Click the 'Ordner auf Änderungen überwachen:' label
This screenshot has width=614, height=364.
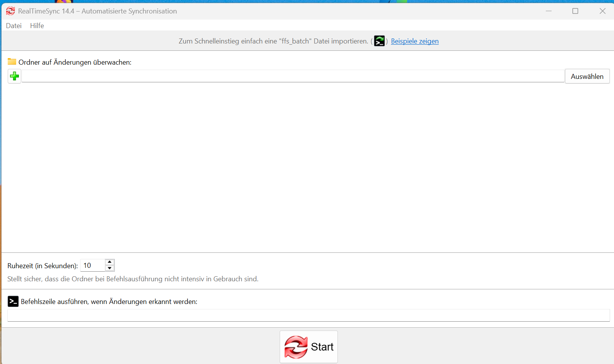coord(75,62)
